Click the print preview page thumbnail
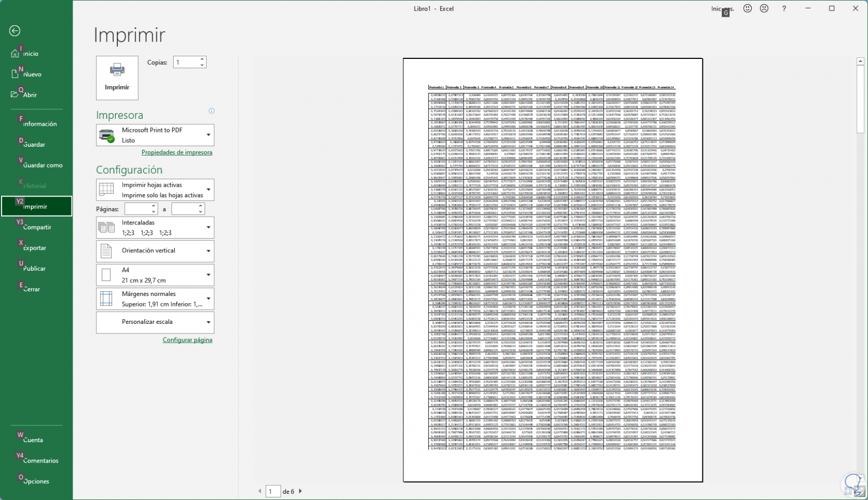868x500 pixels. [x=553, y=270]
